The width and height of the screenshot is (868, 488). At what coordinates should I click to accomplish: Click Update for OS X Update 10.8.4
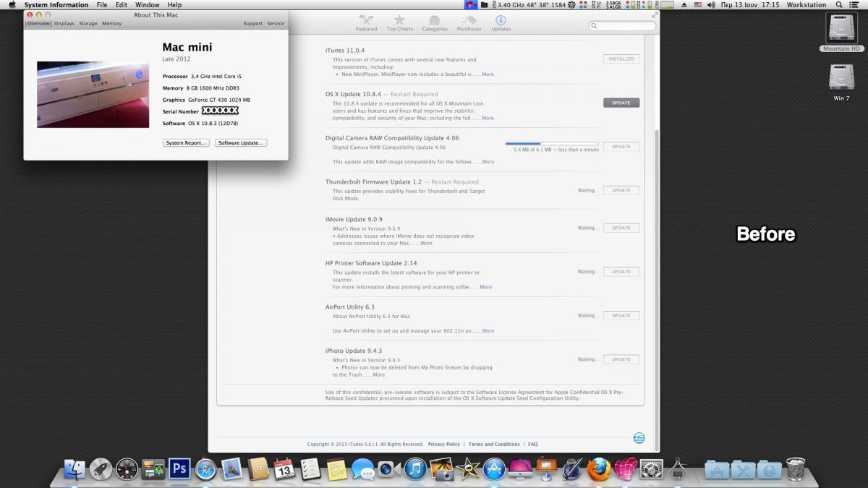pyautogui.click(x=621, y=103)
